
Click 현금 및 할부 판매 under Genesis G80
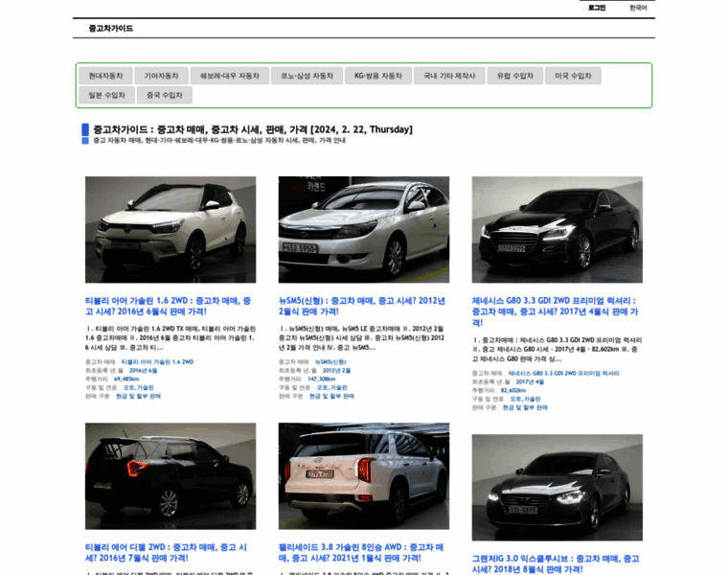525,408
